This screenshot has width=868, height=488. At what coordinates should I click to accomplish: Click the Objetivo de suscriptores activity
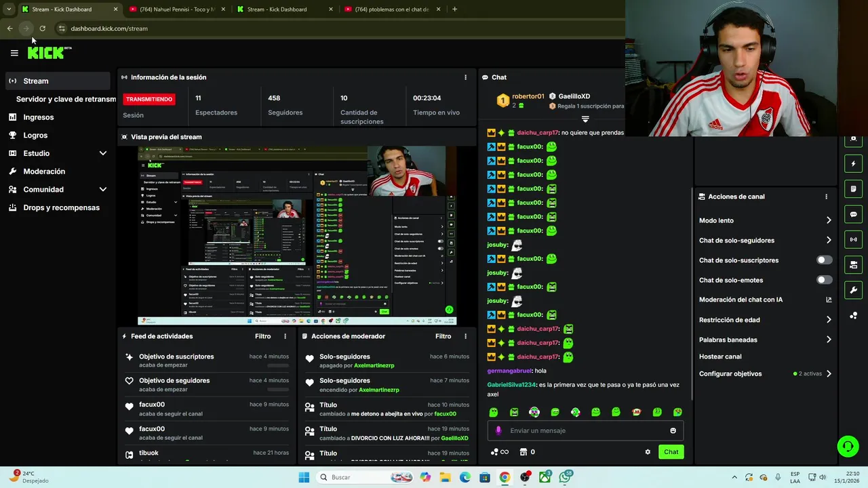(207, 361)
